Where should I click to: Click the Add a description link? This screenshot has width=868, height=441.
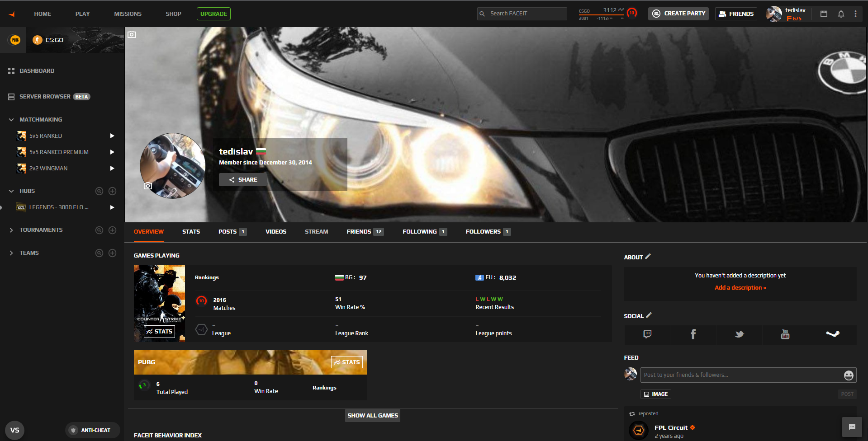pos(740,288)
